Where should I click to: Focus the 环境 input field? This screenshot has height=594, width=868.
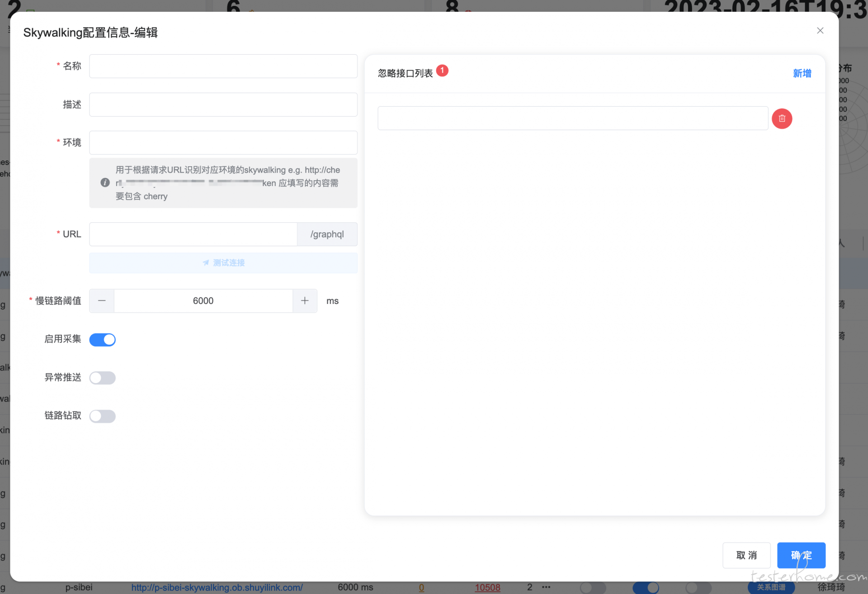(x=223, y=143)
